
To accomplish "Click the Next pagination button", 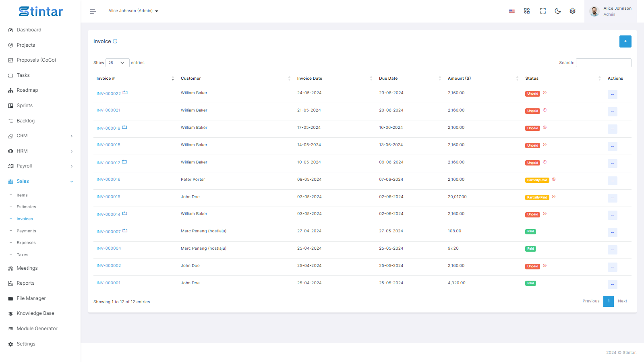I will pos(622,301).
